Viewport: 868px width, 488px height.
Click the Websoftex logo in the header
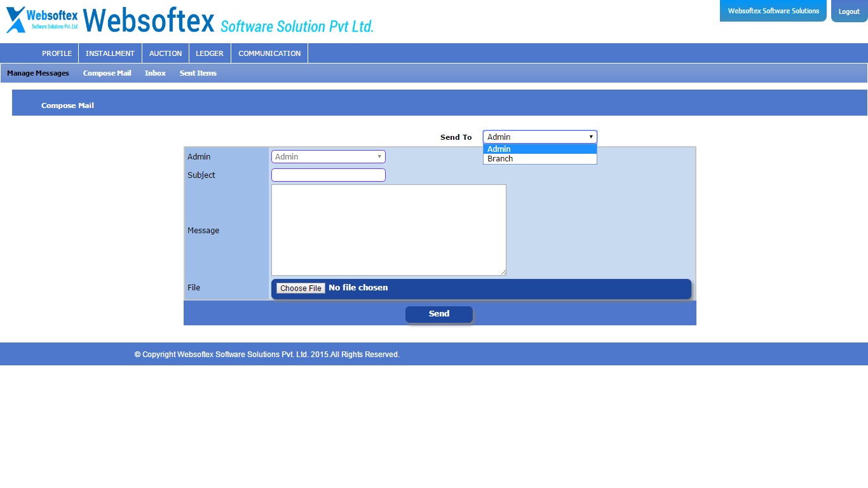pos(43,20)
